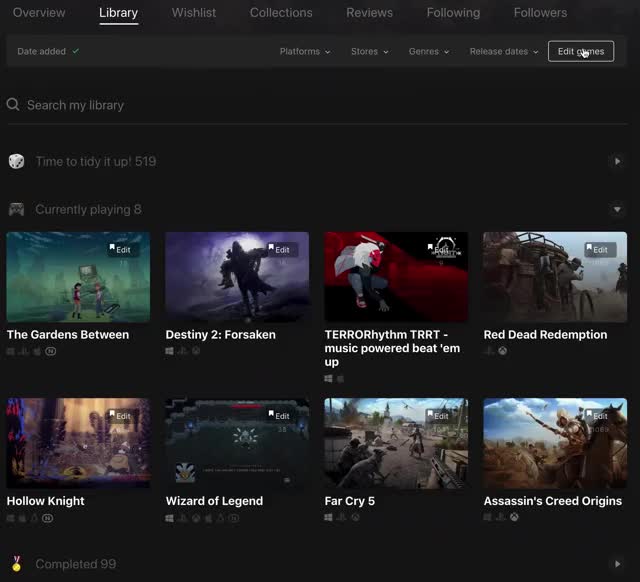
Task: Open the Destiny 2: Forsaken title link
Action: (x=220, y=335)
